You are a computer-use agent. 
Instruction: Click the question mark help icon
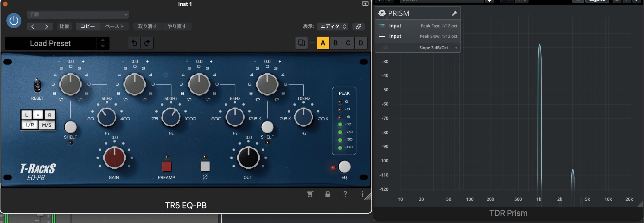345,194
